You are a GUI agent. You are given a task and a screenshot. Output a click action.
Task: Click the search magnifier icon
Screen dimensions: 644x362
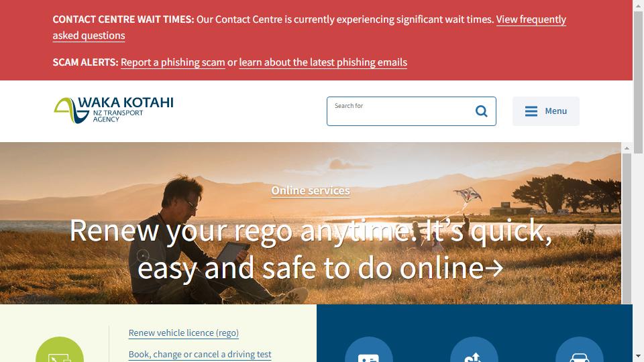(x=481, y=111)
